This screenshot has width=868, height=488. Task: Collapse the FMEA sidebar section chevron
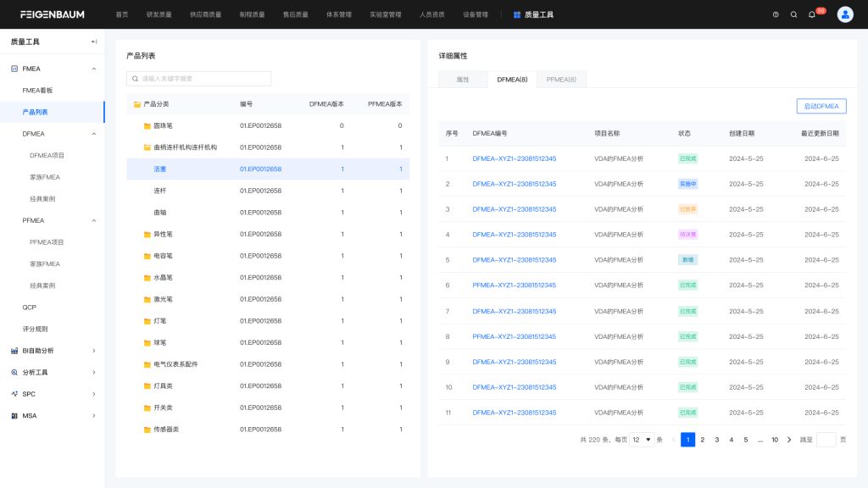click(x=94, y=69)
